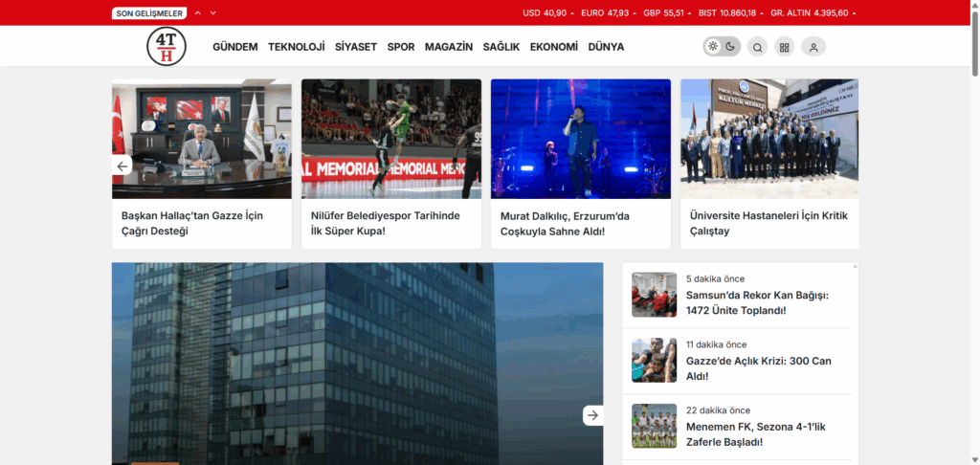Image resolution: width=980 pixels, height=465 pixels.
Task: Switch to dark mode moon icon
Action: tap(730, 47)
